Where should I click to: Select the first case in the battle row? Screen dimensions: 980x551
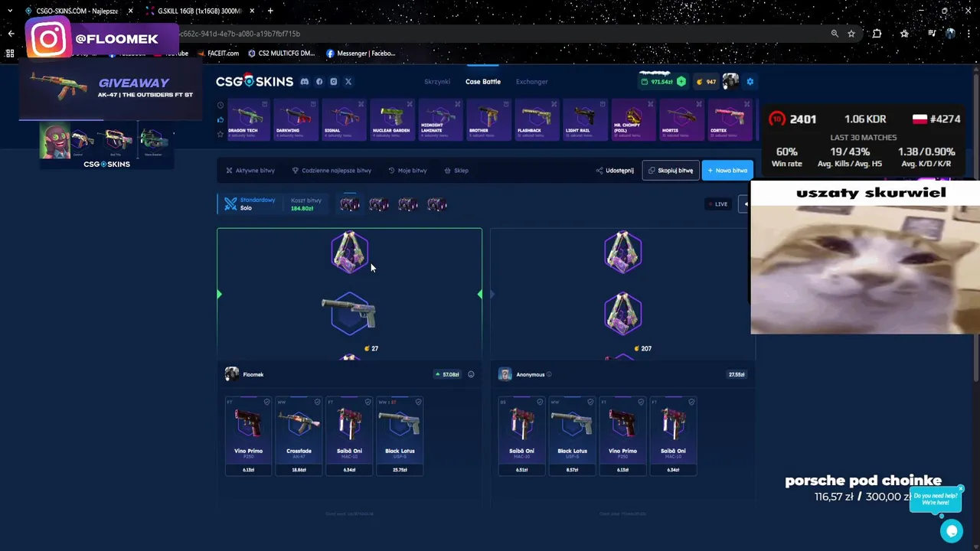pyautogui.click(x=350, y=204)
